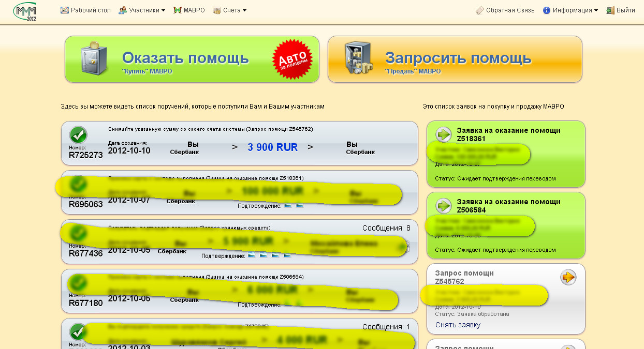644x349 pixels.
Task: Click the red Авто за полцены badge
Action: pos(294,59)
